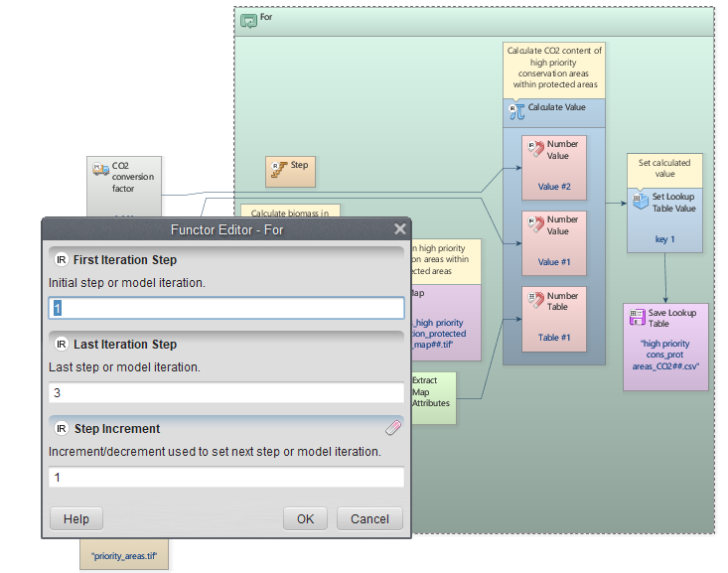Click the Last Iteration Step input field
Screen dimensions: 728x573
pyautogui.click(x=226, y=392)
